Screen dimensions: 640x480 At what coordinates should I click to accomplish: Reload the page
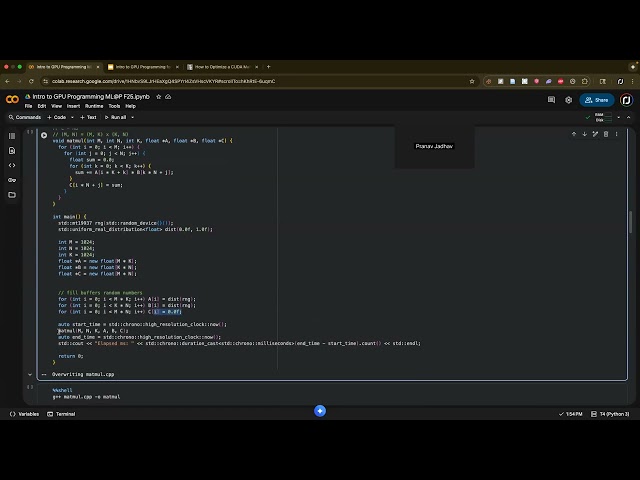tap(31, 81)
